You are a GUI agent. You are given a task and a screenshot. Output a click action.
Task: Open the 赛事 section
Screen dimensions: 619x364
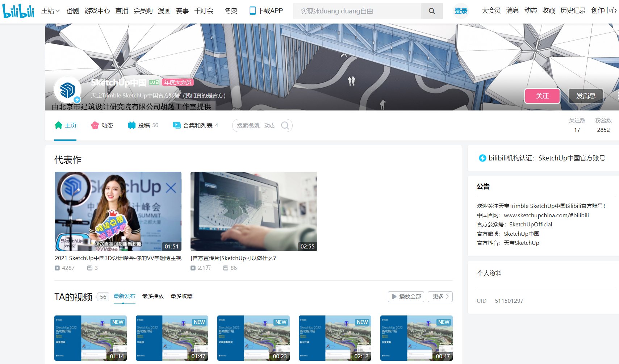(182, 11)
